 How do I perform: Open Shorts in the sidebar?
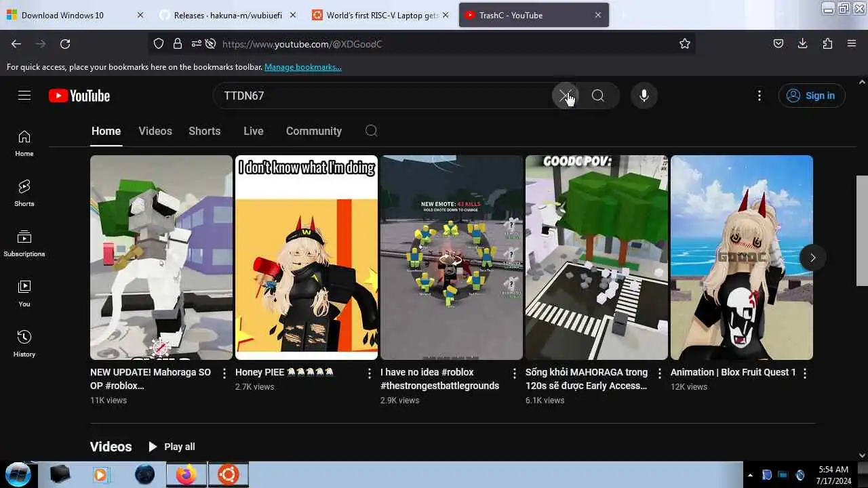click(24, 194)
